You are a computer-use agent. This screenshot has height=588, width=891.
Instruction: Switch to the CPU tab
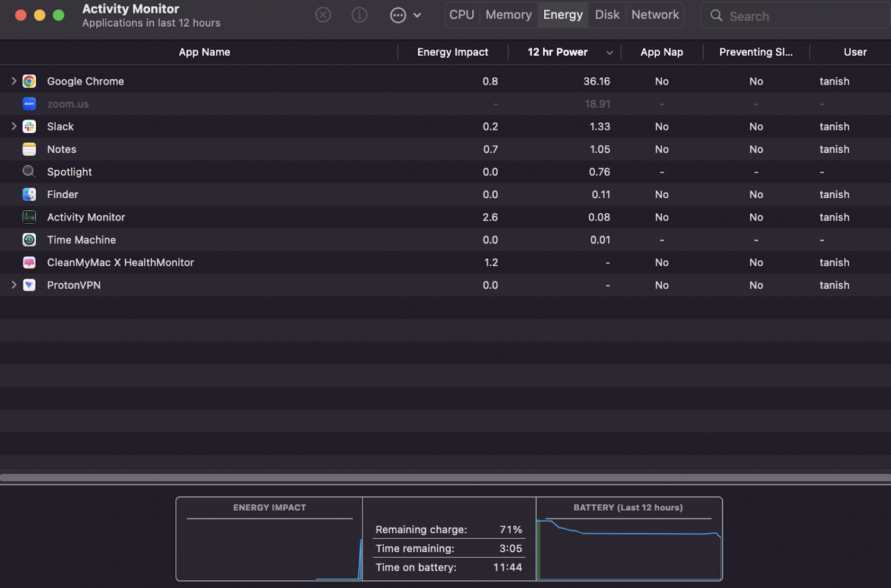[x=462, y=15]
